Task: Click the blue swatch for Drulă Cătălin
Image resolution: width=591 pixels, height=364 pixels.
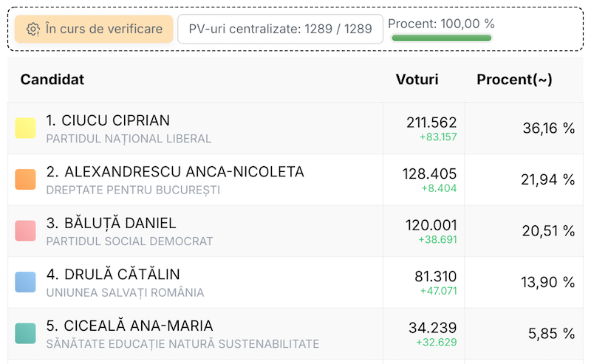Action: coord(26,282)
